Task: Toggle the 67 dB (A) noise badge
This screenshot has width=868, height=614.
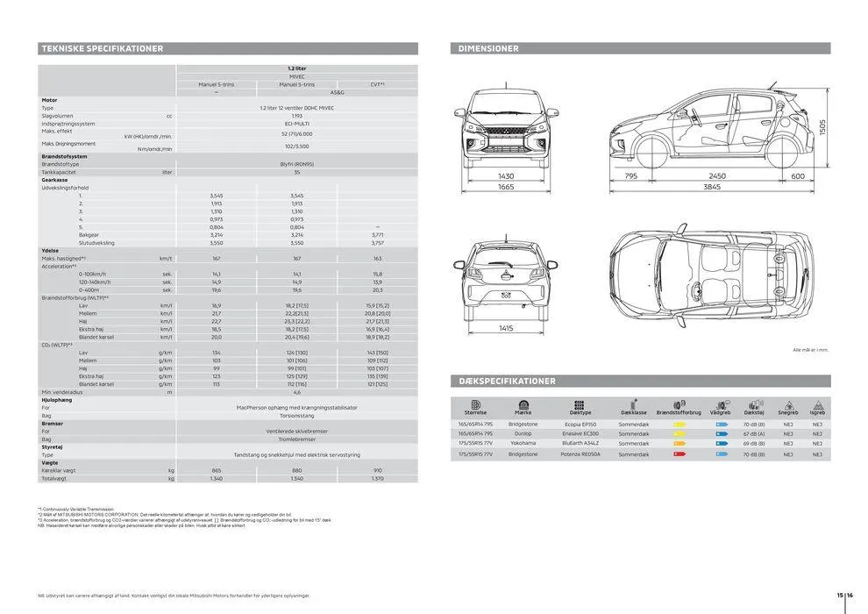Action: 755,433
